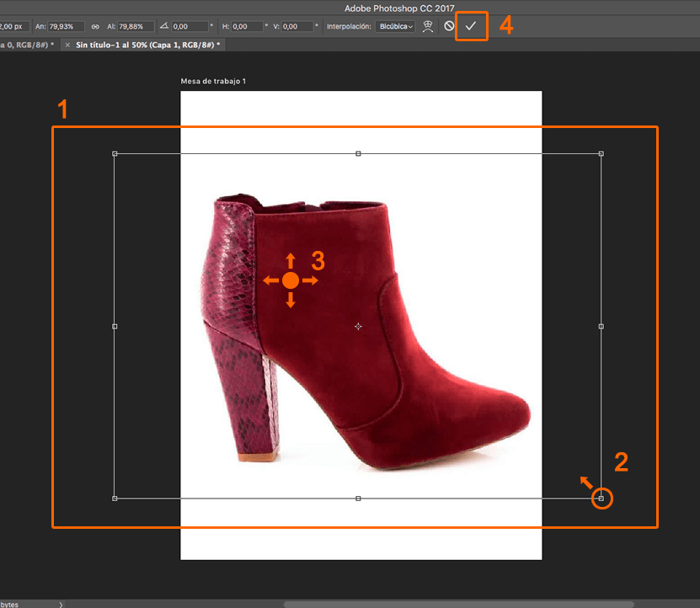Screen dimensions: 700x608
Task: Click the bottom-right transform corner handle
Action: point(601,499)
